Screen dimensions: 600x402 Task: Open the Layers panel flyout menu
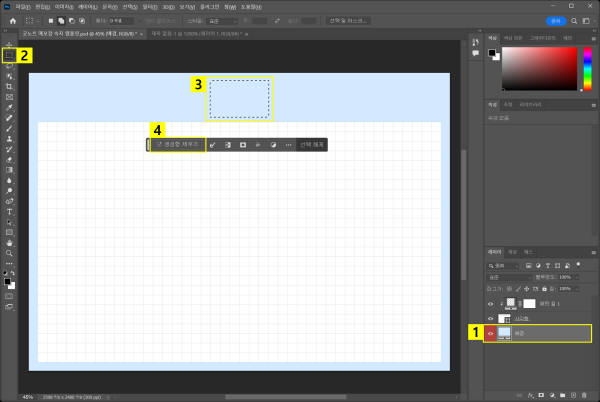point(593,252)
